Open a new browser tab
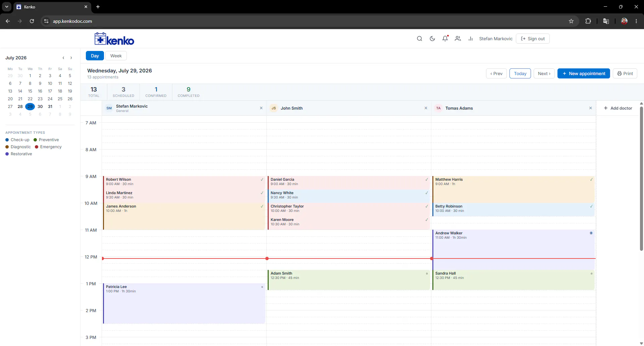Viewport: 644px width, 346px height. 98,7
